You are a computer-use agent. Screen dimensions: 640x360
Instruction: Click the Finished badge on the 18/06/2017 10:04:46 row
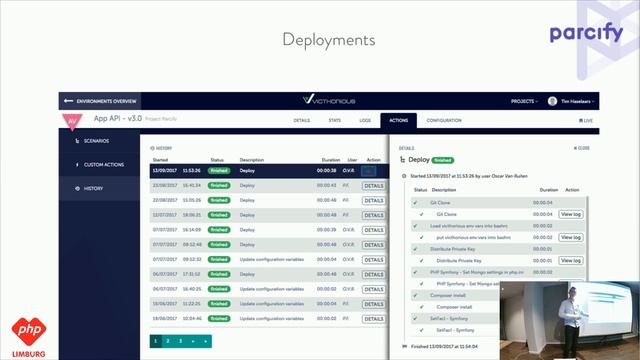pyautogui.click(x=219, y=318)
